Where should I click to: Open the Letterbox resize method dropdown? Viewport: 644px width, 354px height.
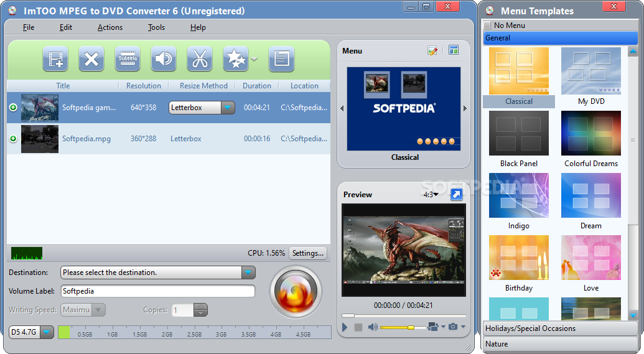click(228, 108)
